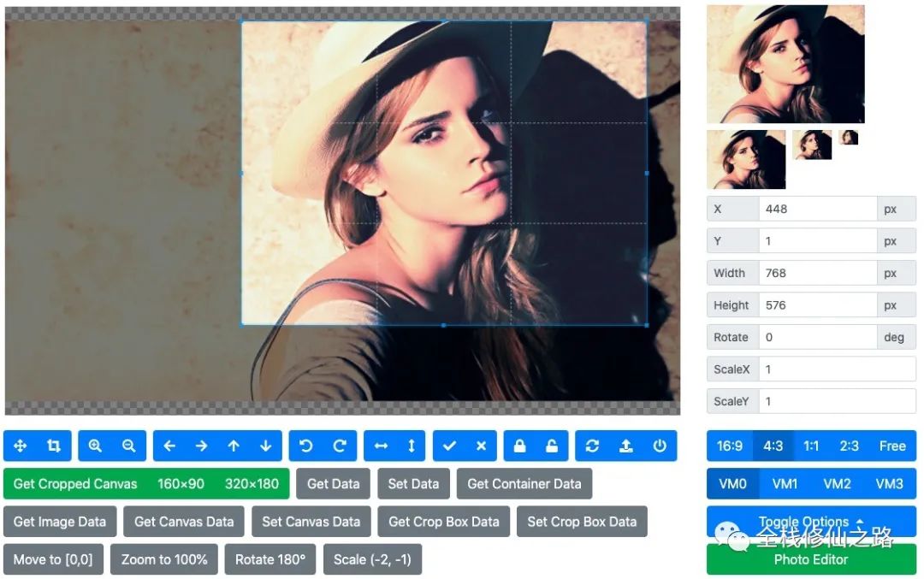
Task: Move image up with arrow icon
Action: point(234,446)
